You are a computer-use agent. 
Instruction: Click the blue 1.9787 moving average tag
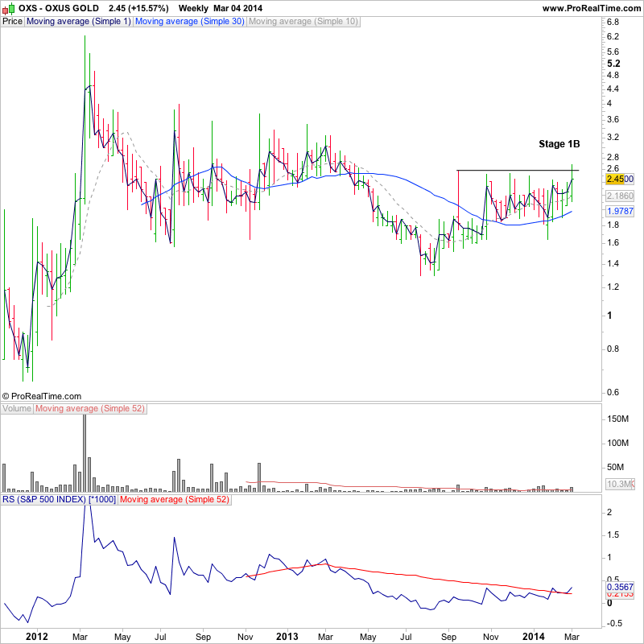tap(620, 211)
